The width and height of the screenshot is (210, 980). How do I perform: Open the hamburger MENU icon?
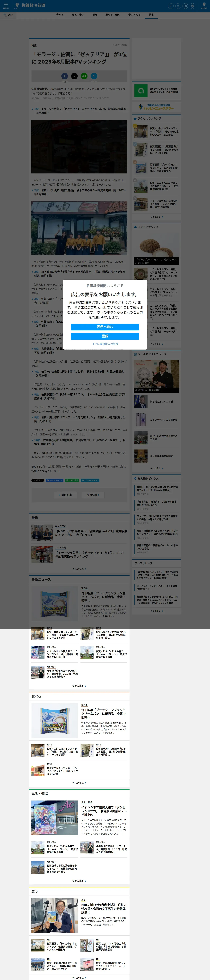click(x=6, y=6)
